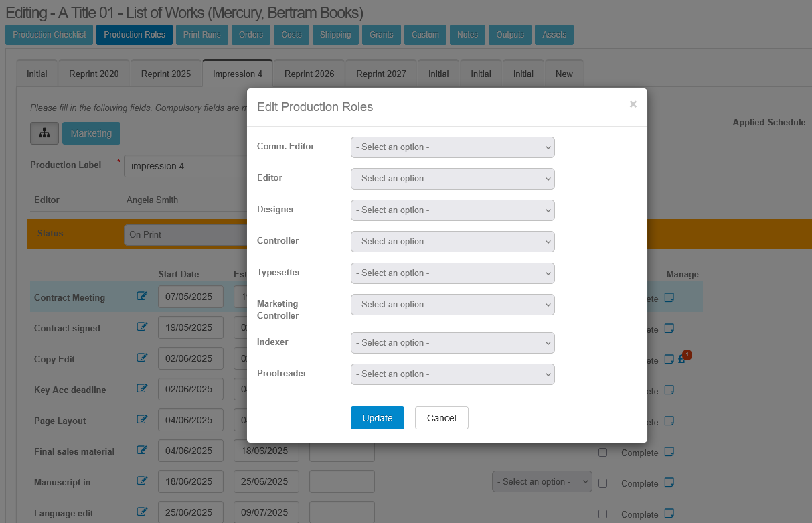Open the Comm. Editor dropdown
This screenshot has width=812, height=523.
453,147
